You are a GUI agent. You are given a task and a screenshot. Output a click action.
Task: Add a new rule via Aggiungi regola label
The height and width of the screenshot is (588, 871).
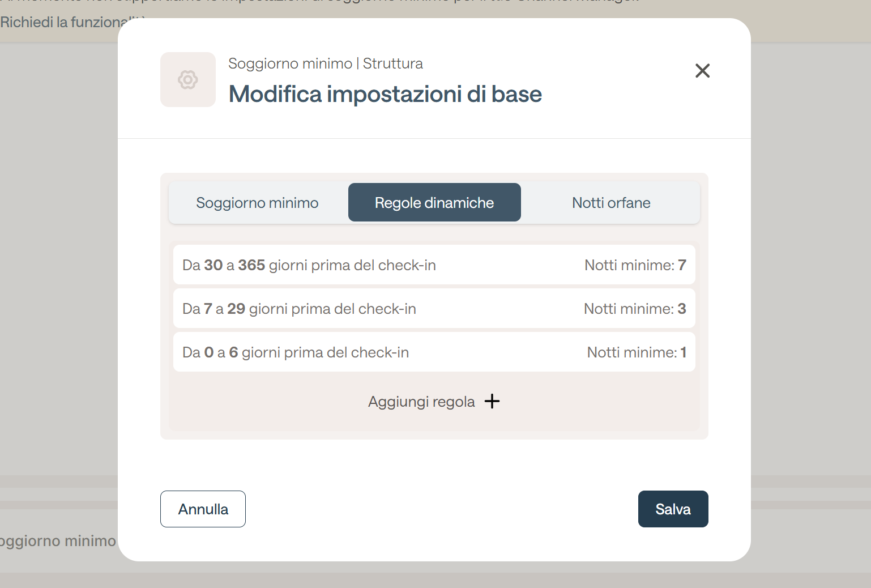click(421, 402)
